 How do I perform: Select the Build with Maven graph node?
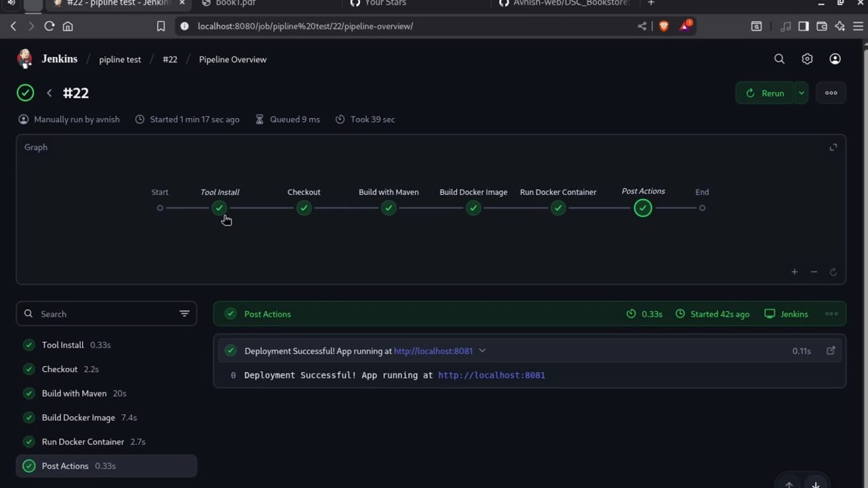tap(389, 208)
